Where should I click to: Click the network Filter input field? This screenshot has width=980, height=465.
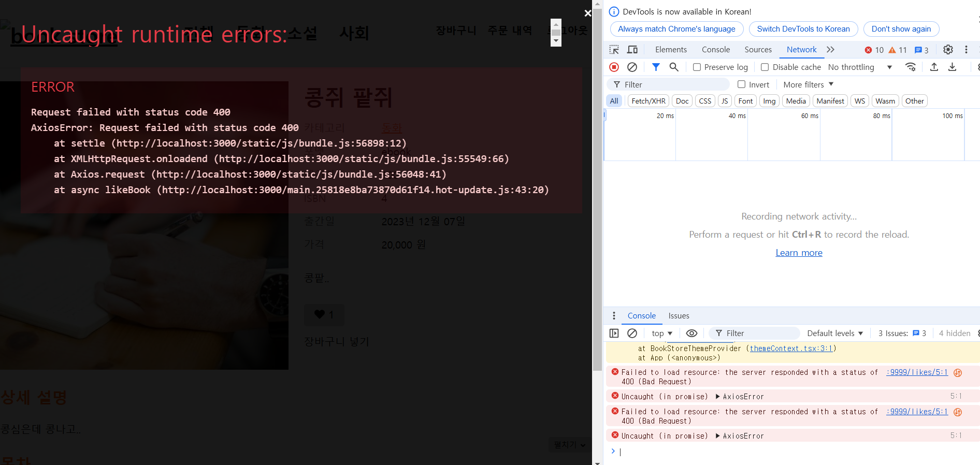pos(668,84)
